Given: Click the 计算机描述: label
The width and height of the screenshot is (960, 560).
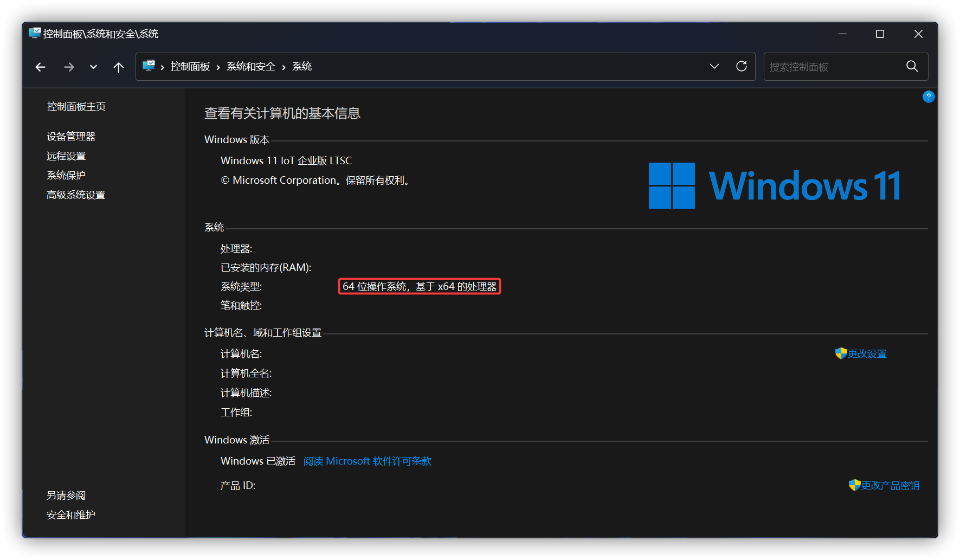Looking at the screenshot, I should click(246, 393).
